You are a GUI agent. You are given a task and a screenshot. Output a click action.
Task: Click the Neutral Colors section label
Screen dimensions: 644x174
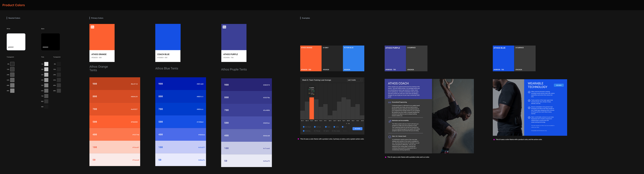pyautogui.click(x=14, y=18)
